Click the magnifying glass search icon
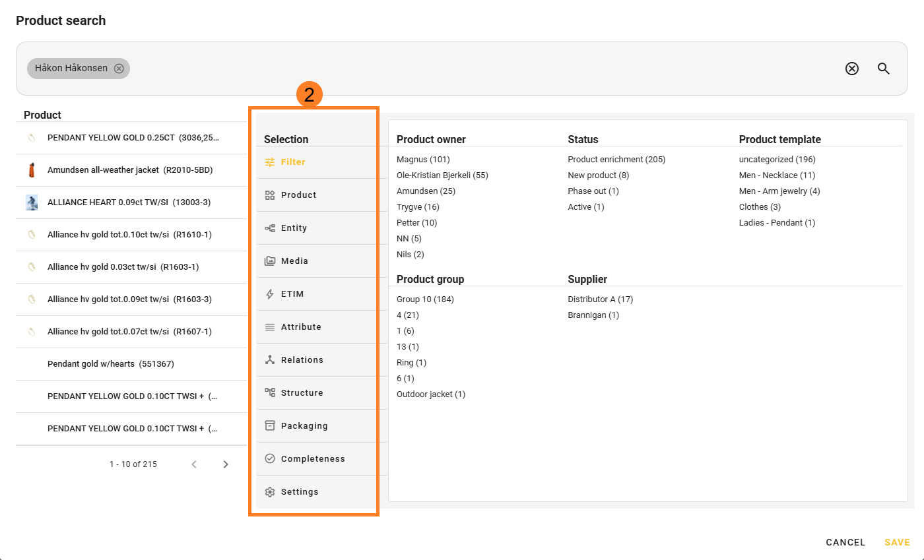The image size is (924, 560). pyautogui.click(x=884, y=69)
